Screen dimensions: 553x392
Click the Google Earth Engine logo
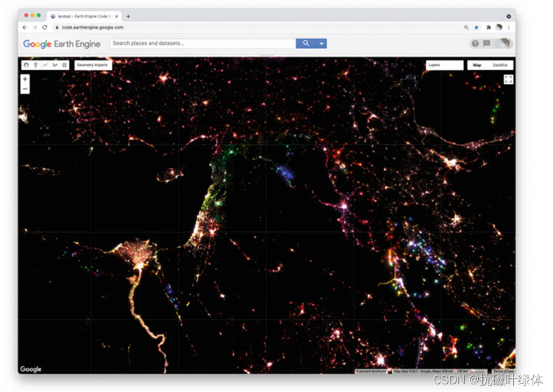(x=62, y=43)
